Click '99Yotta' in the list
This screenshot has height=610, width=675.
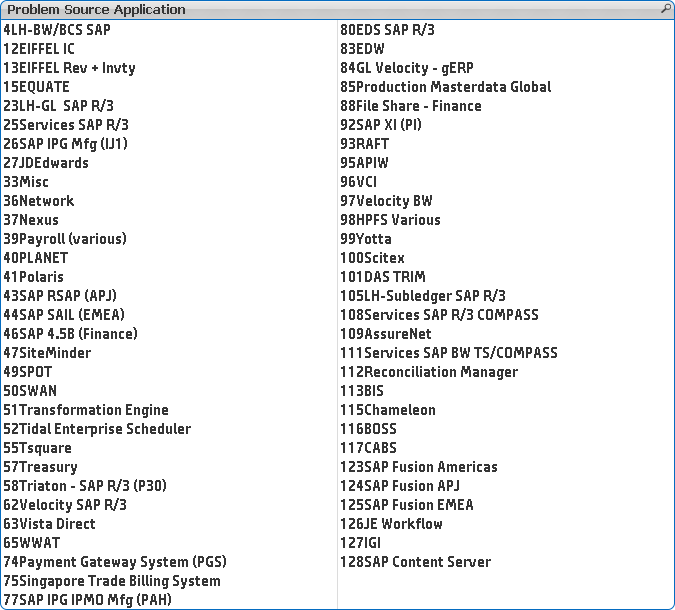coord(506,238)
